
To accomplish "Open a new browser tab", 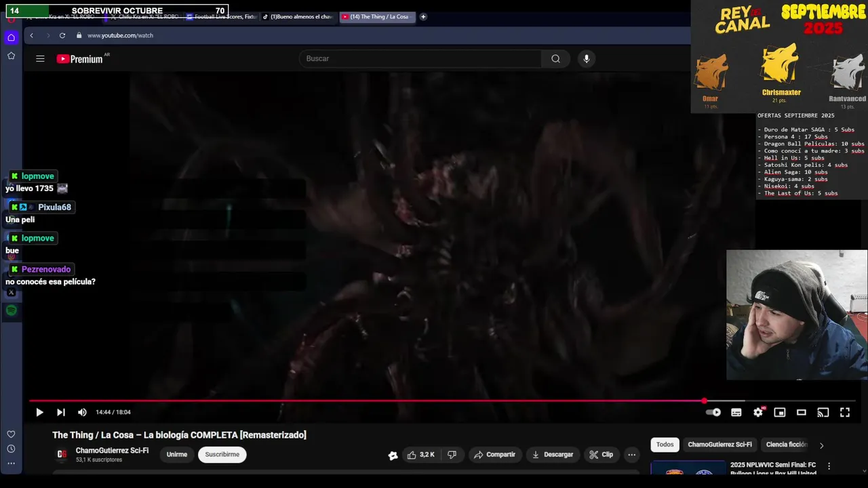I will pos(423,17).
